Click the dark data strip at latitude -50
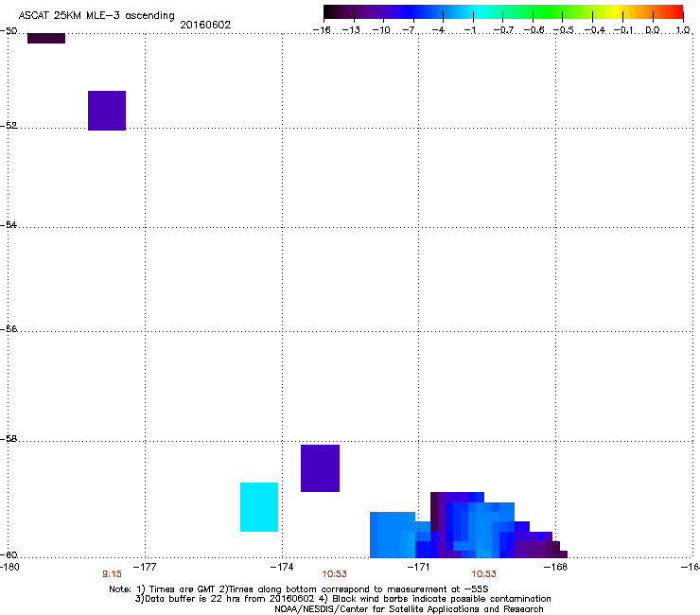The width and height of the screenshot is (700, 615). [46, 38]
